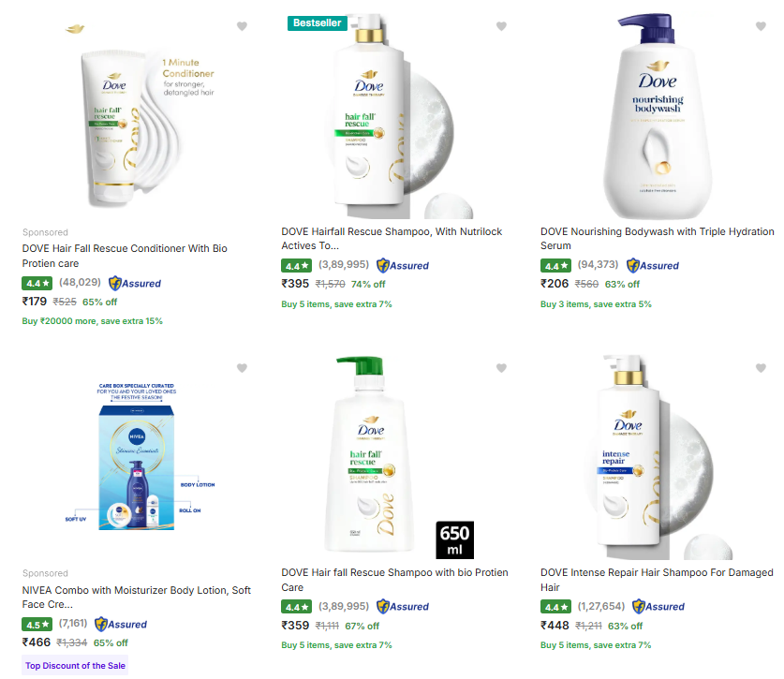Toggle wishlist heart on Dove Nutrilock Shampoo
This screenshot has width=784, height=679.
click(x=501, y=26)
